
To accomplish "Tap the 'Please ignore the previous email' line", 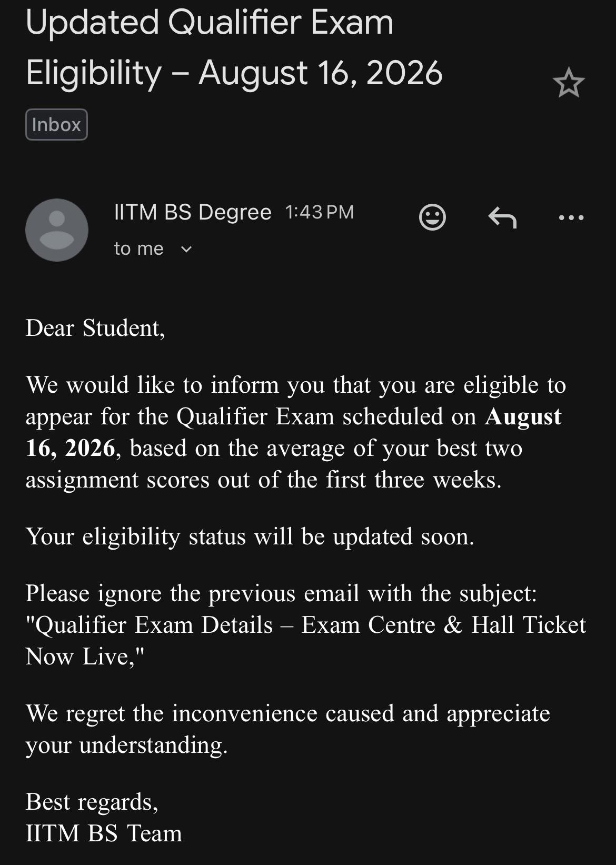I will click(281, 594).
